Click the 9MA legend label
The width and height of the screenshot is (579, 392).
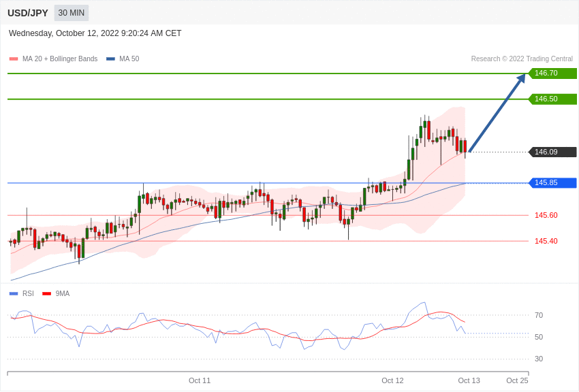click(x=63, y=293)
